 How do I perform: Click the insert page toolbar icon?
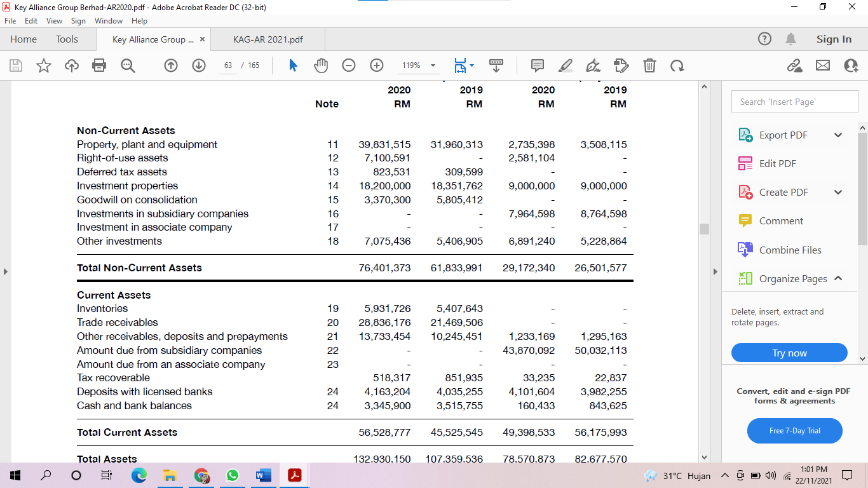point(621,65)
